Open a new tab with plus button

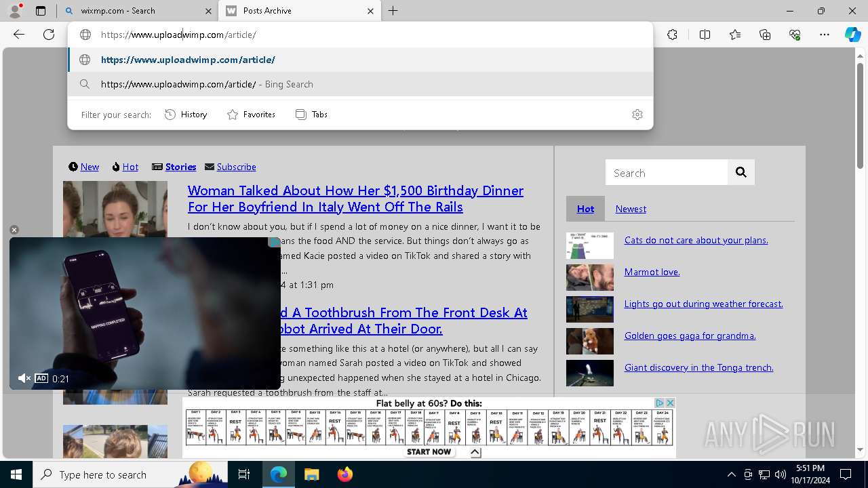click(393, 11)
